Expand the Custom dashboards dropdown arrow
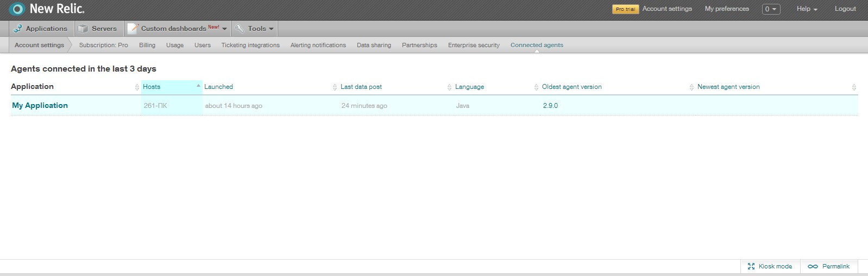Screen dimensions: 868x276 (x=224, y=29)
